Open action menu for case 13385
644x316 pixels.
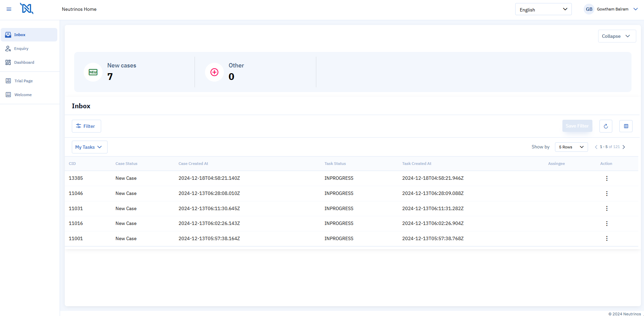click(607, 178)
